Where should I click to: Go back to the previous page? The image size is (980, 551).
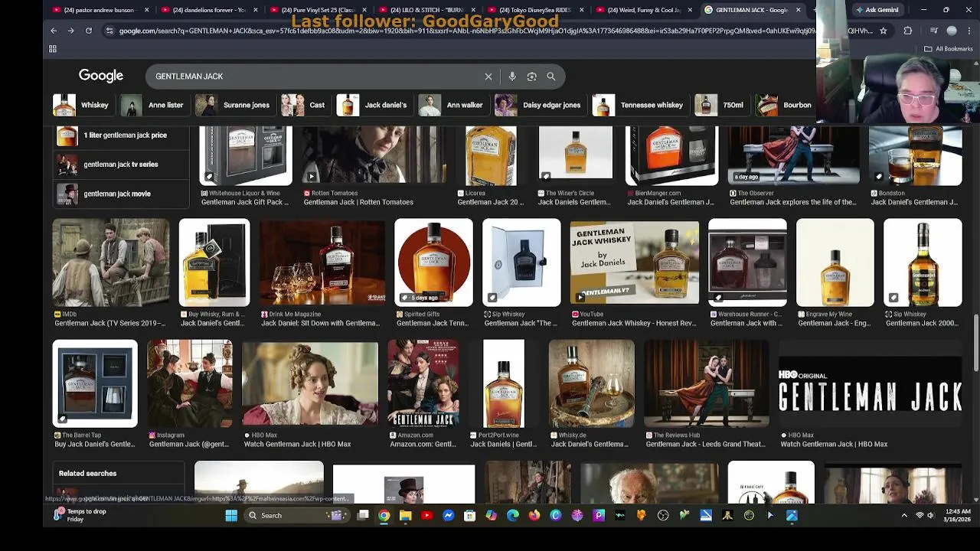point(54,31)
